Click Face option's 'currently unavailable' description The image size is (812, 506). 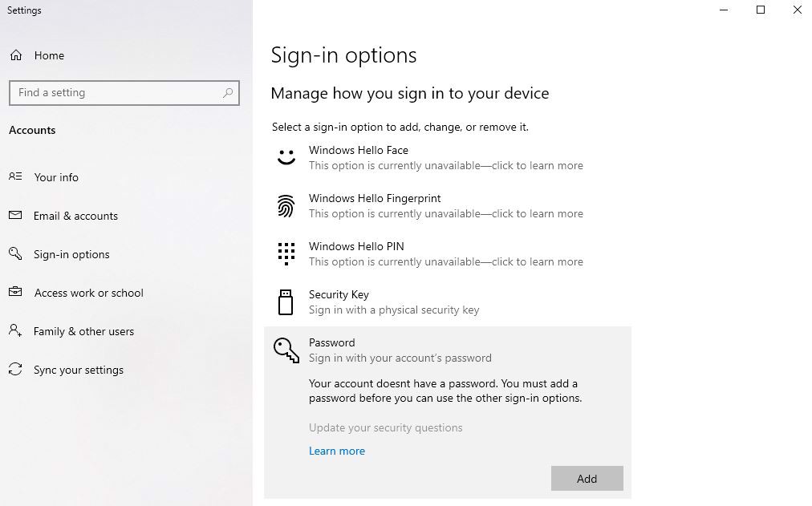click(x=446, y=165)
